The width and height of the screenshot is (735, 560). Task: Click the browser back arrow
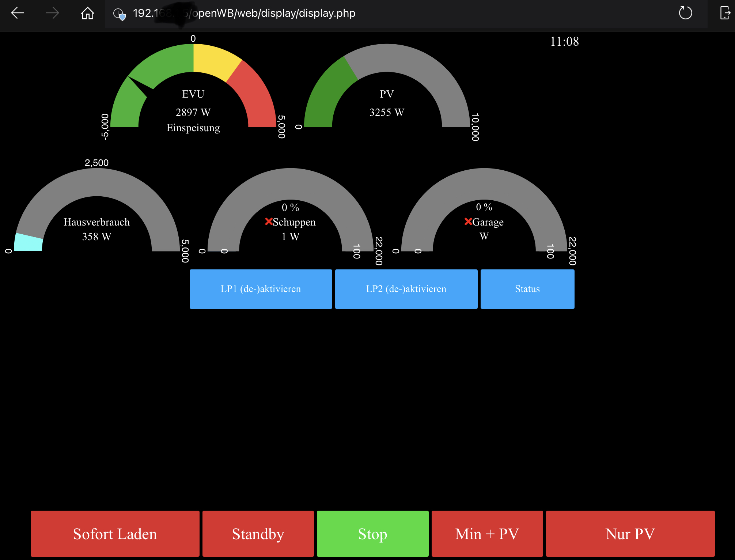[18, 13]
